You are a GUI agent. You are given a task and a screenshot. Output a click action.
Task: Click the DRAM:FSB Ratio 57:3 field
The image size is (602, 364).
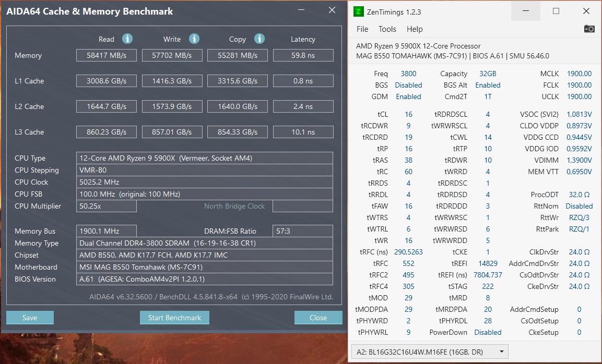(302, 231)
